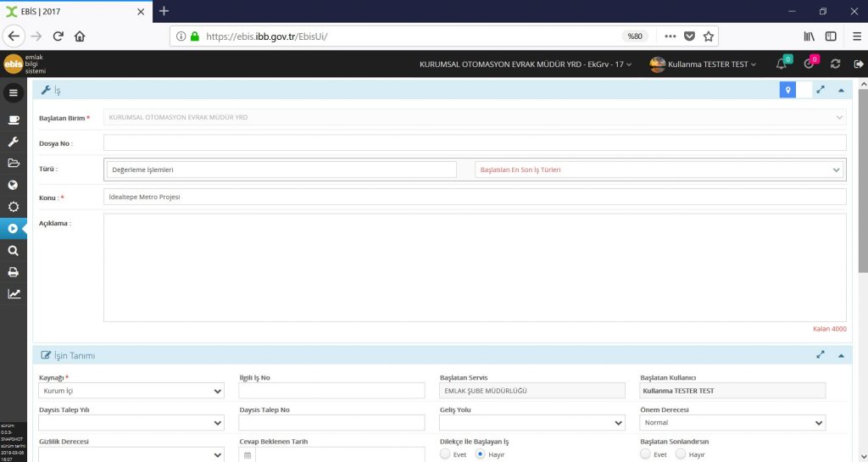Open the clock tasks icon with badge
This screenshot has width=868, height=462.
[809, 64]
